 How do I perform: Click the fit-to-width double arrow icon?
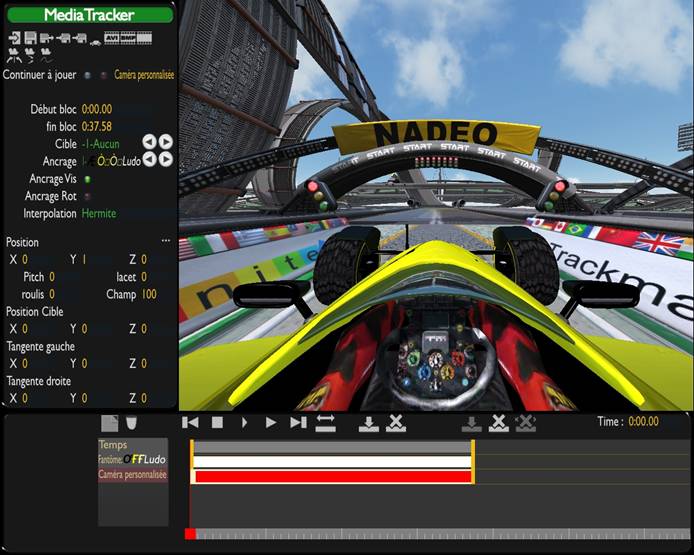click(325, 423)
